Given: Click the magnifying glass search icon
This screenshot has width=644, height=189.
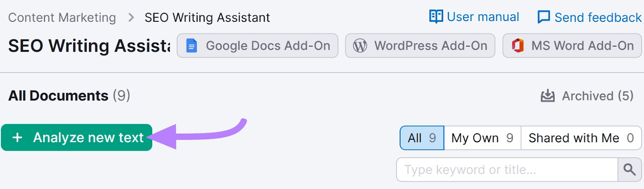Looking at the screenshot, I should click(x=630, y=170).
